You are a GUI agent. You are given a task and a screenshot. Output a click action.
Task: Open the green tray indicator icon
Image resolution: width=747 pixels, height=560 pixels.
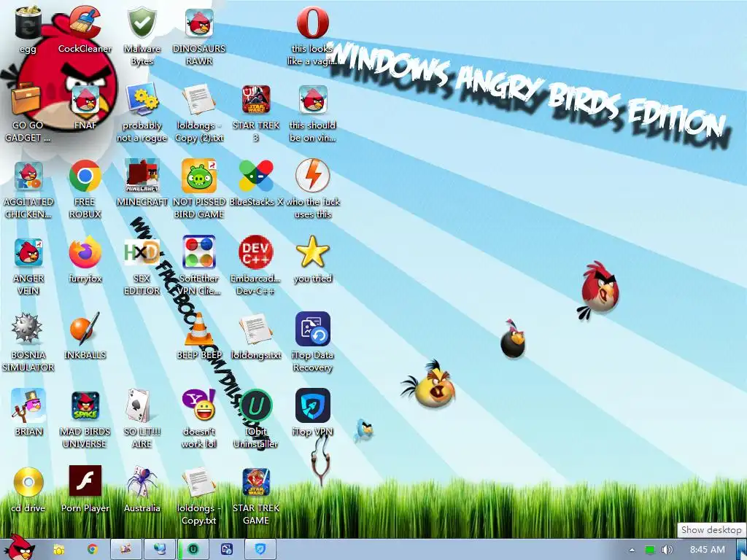click(650, 550)
